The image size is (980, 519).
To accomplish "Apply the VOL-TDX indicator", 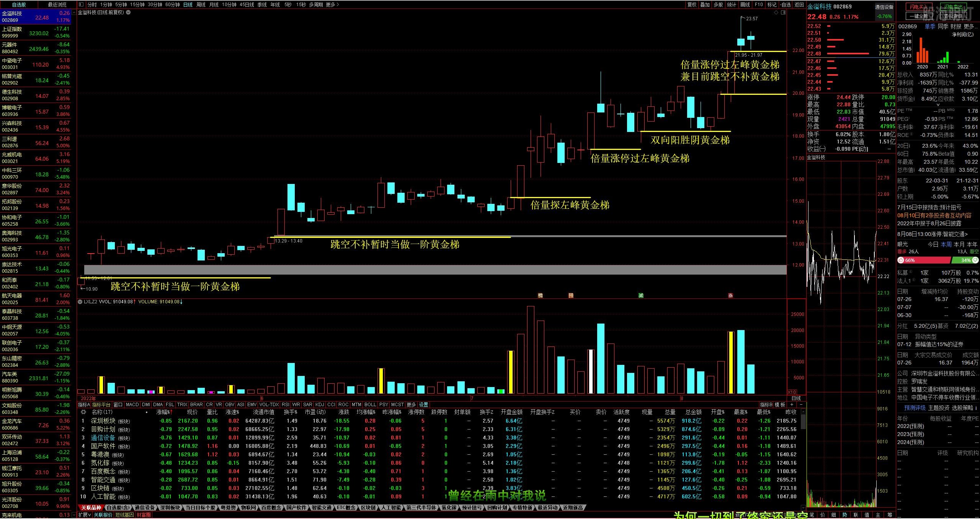I will [x=269, y=405].
